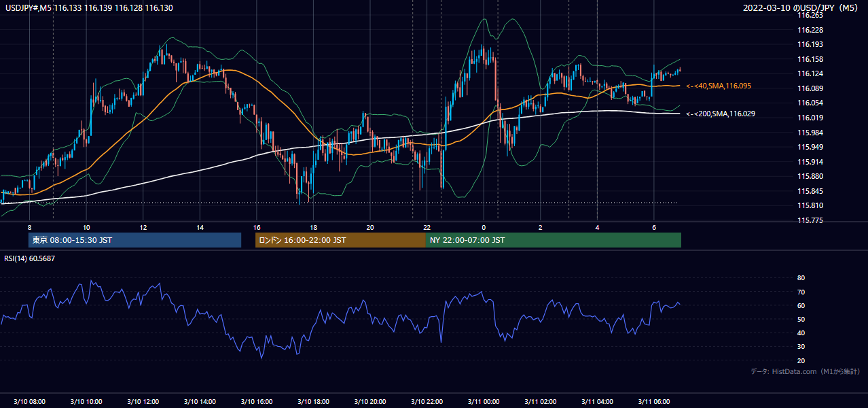The image size is (868, 408).
Task: Click hour tick 8 under price chart
Action: [29, 227]
